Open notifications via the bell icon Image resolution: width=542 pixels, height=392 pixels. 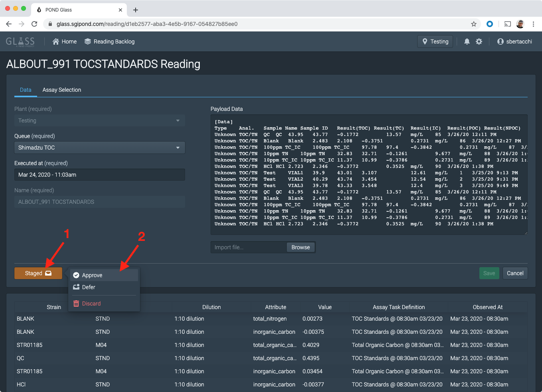(467, 41)
